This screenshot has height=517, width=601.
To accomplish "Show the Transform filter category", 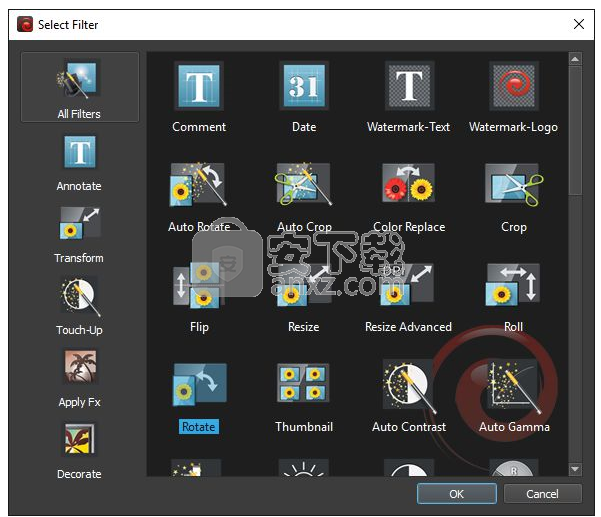I will click(x=79, y=232).
